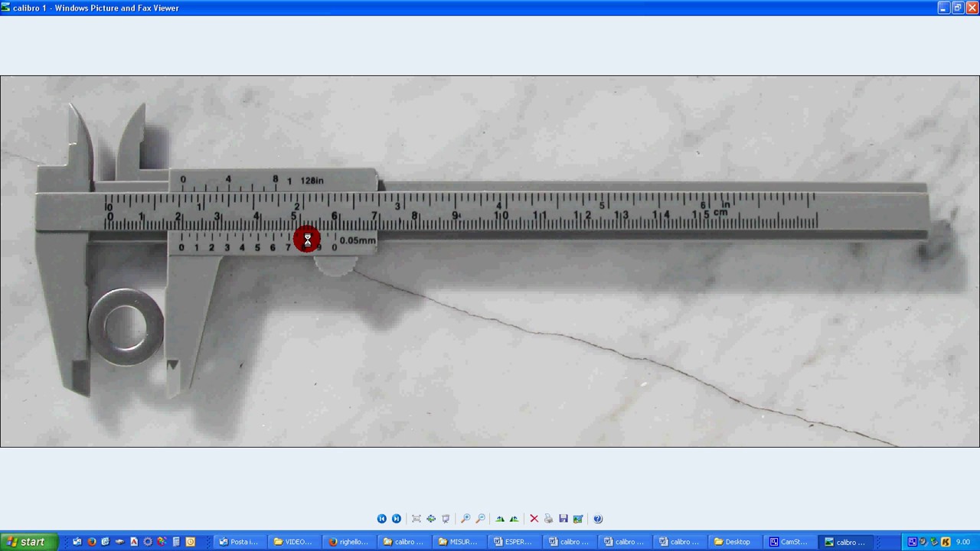The height and width of the screenshot is (551, 980).
Task: Go to the previous image
Action: [381, 519]
